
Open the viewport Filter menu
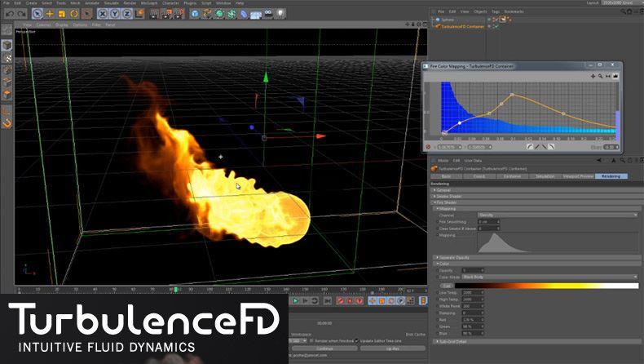[96, 24]
